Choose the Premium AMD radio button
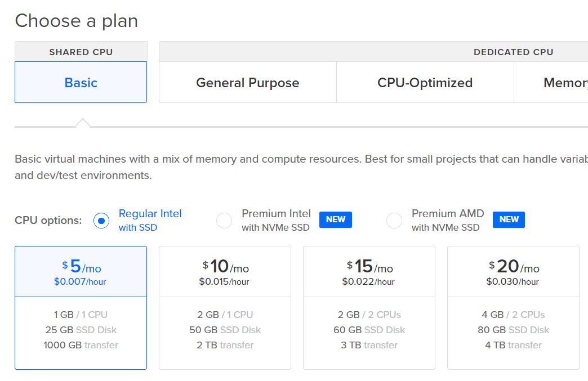Viewport: 588px width, 381px height. [x=394, y=221]
